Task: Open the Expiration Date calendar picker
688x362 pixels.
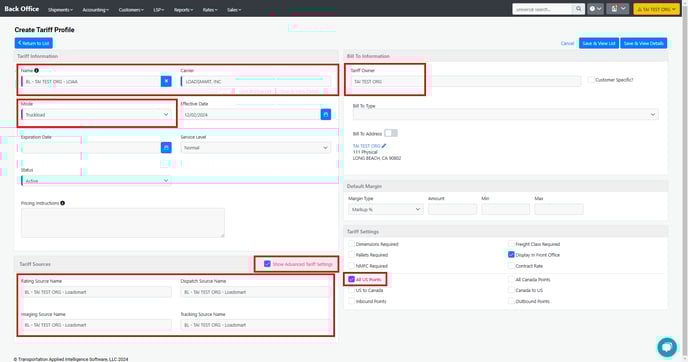Action: pos(166,147)
